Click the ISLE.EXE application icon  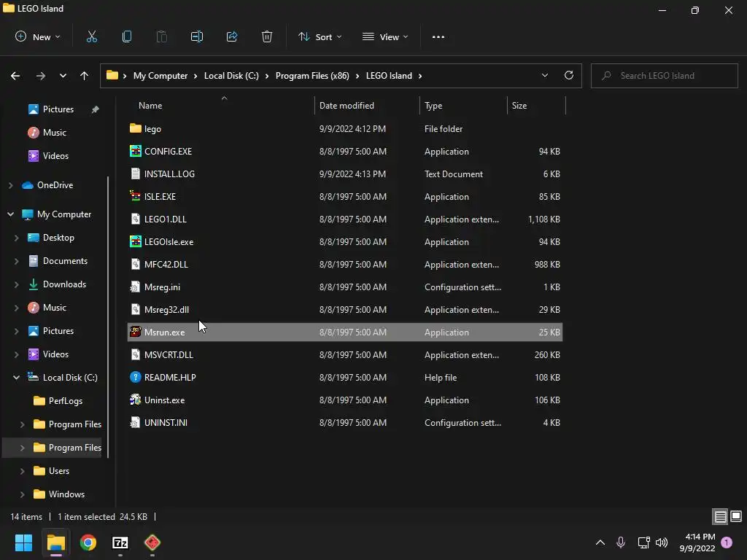coord(135,196)
